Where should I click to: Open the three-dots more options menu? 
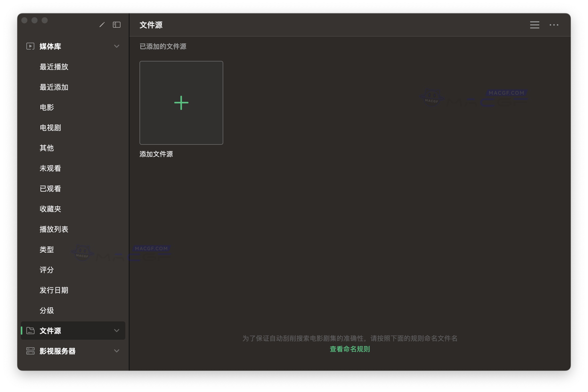(554, 25)
